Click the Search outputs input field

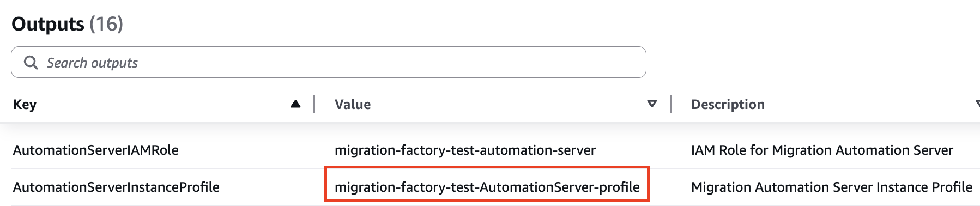pos(328,62)
